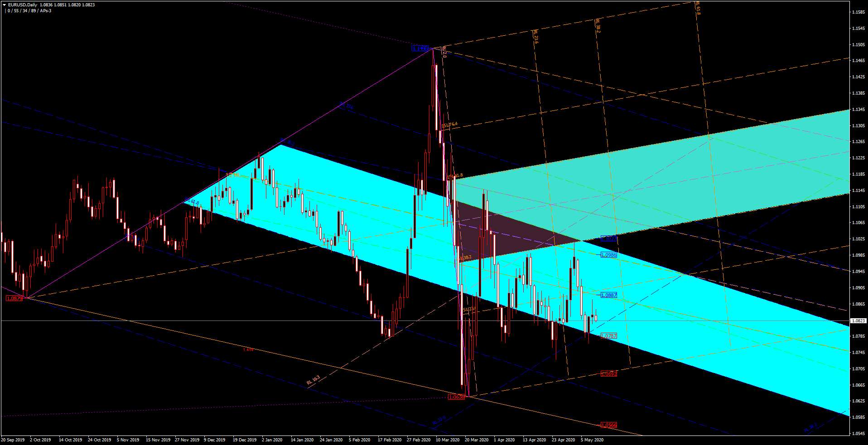Click the 17 Feb 2020 date on the time axis
Viewport: 868px width, 445px height.
(x=390, y=440)
